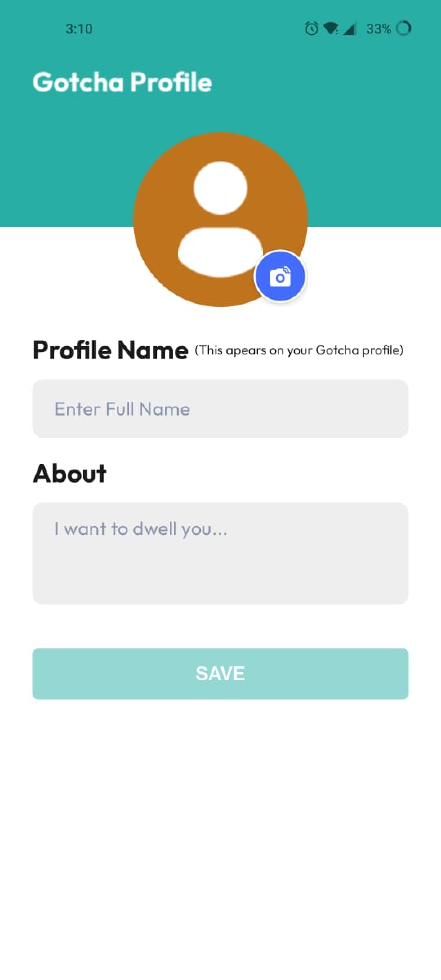Click the 33% battery percentage text

coord(379,29)
